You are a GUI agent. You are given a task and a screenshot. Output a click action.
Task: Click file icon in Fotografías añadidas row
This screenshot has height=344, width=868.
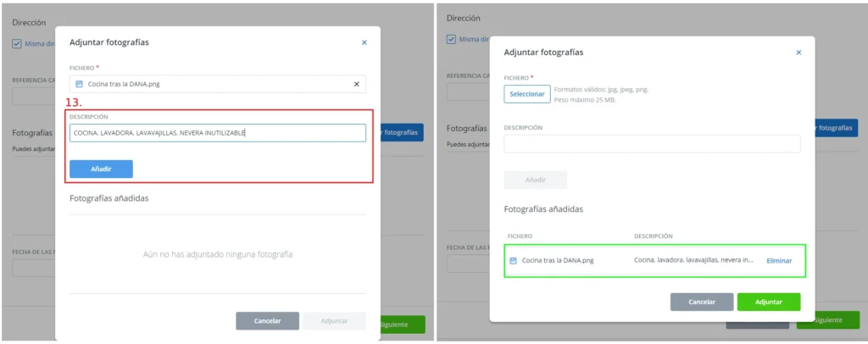pyautogui.click(x=513, y=260)
